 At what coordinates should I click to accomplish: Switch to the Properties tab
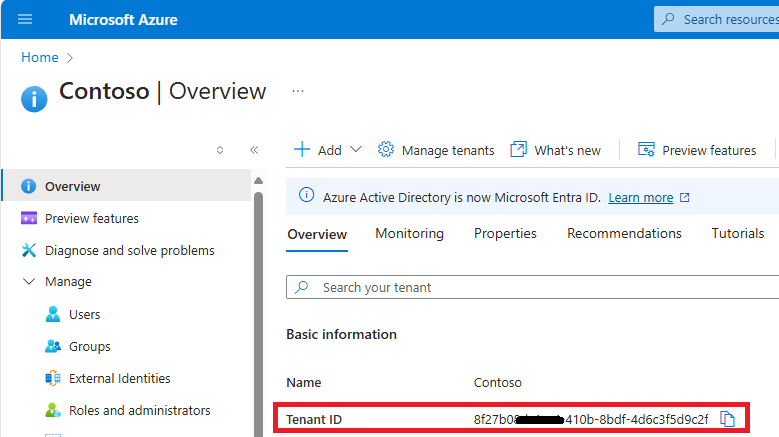click(505, 233)
